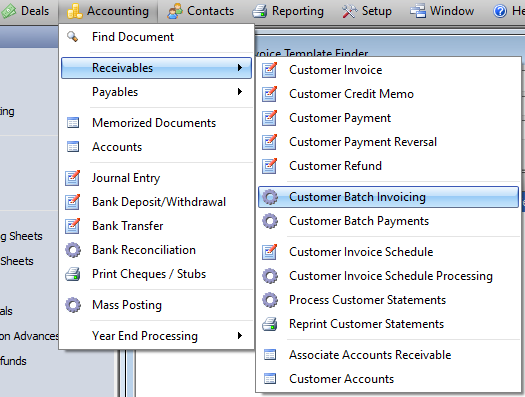The height and width of the screenshot is (397, 525).
Task: Click the Help question mark icon
Action: pos(500,11)
